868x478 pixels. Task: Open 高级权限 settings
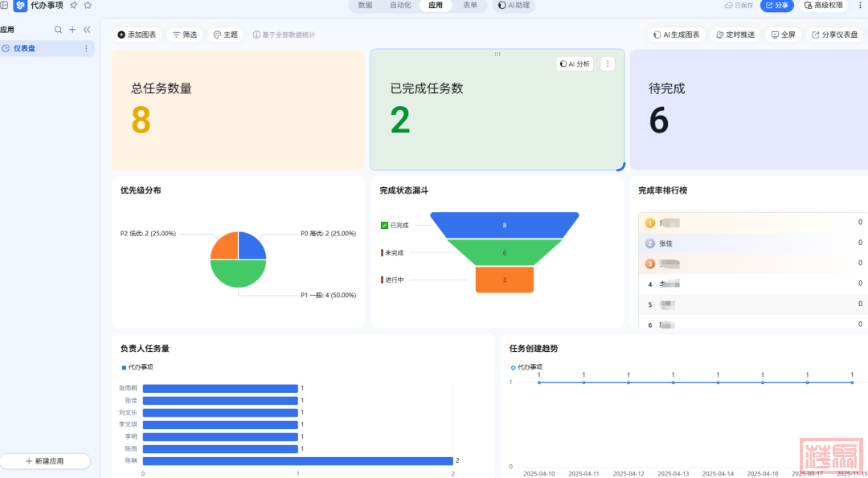tap(824, 6)
